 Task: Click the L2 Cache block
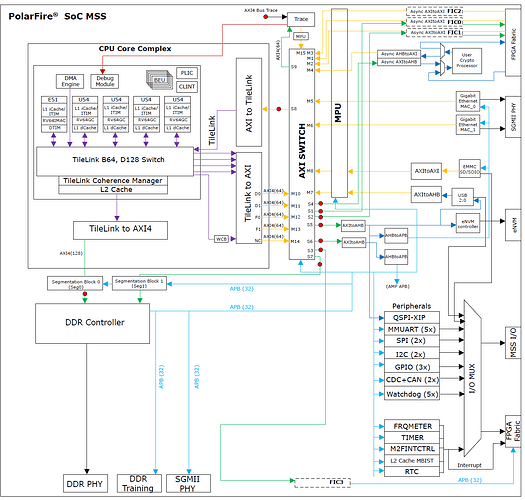tap(113, 190)
